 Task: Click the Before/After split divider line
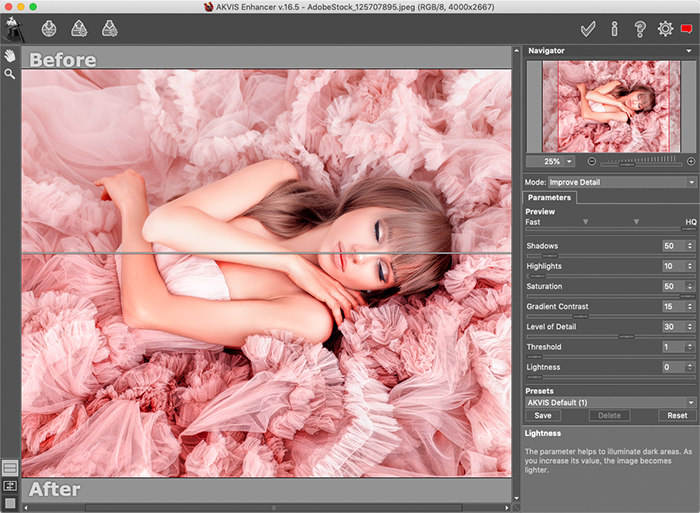[x=266, y=254]
